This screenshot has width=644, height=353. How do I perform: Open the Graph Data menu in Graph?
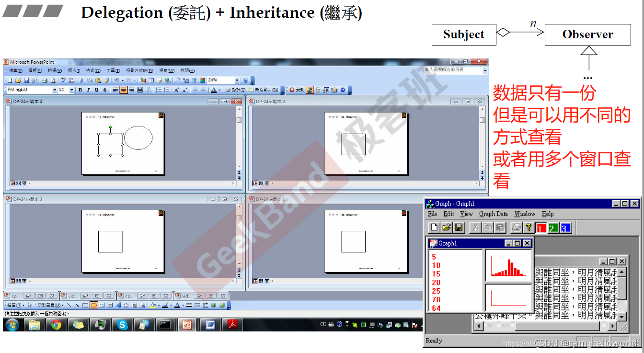pyautogui.click(x=493, y=214)
